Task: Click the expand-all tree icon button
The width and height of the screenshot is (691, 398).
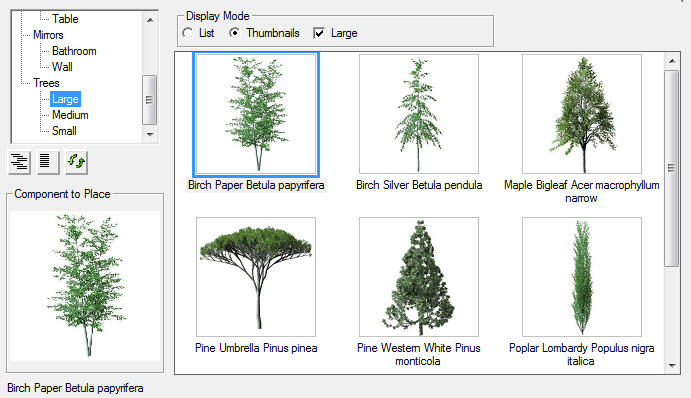Action: coord(19,162)
